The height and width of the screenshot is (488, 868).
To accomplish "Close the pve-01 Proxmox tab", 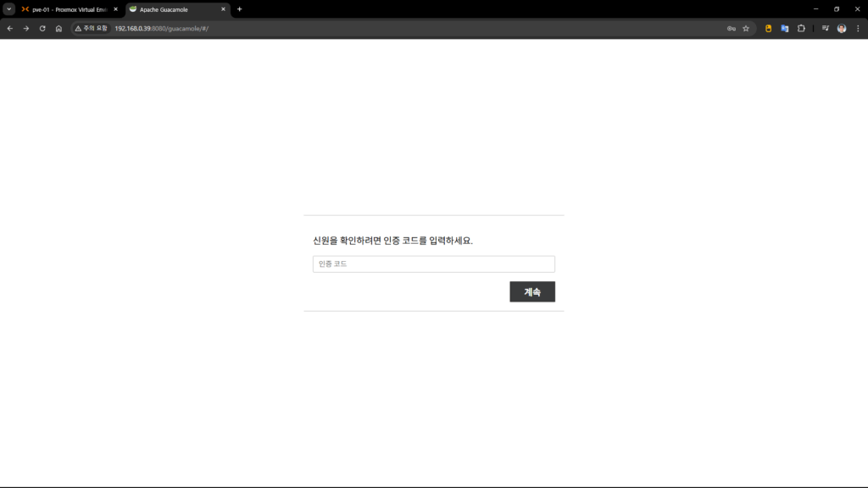I will [x=115, y=9].
